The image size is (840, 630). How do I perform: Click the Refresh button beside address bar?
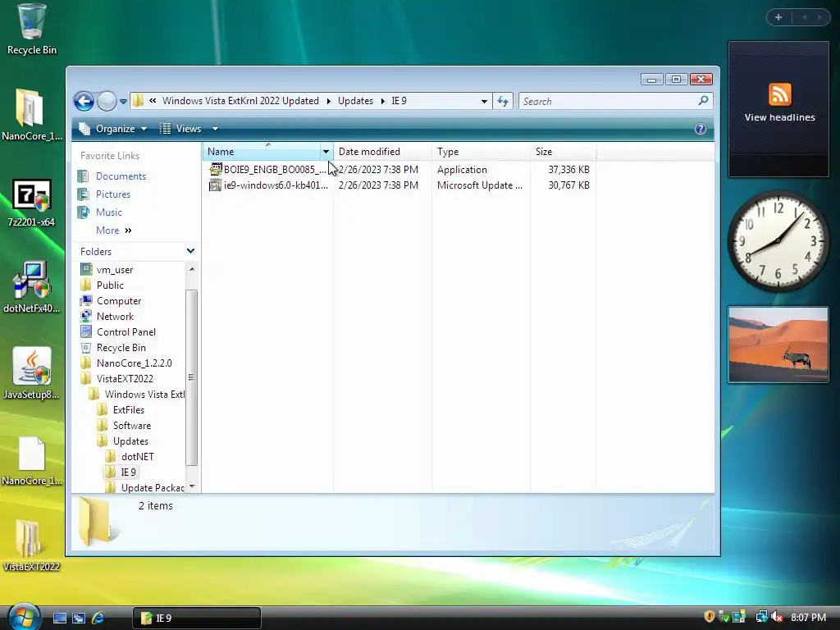503,101
